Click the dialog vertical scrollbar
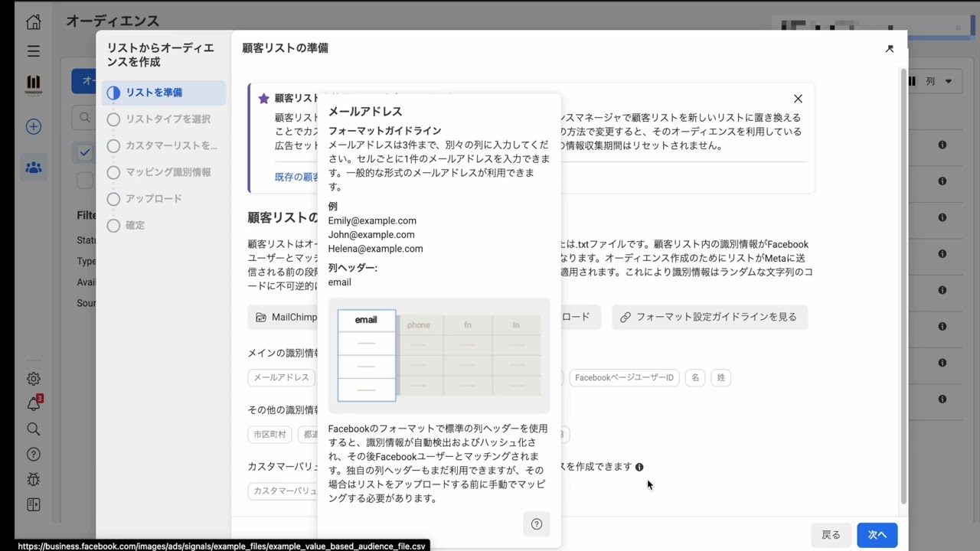 pos(903,287)
